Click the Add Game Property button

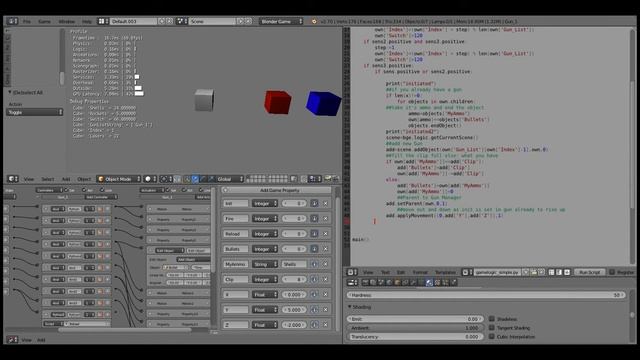[276, 190]
